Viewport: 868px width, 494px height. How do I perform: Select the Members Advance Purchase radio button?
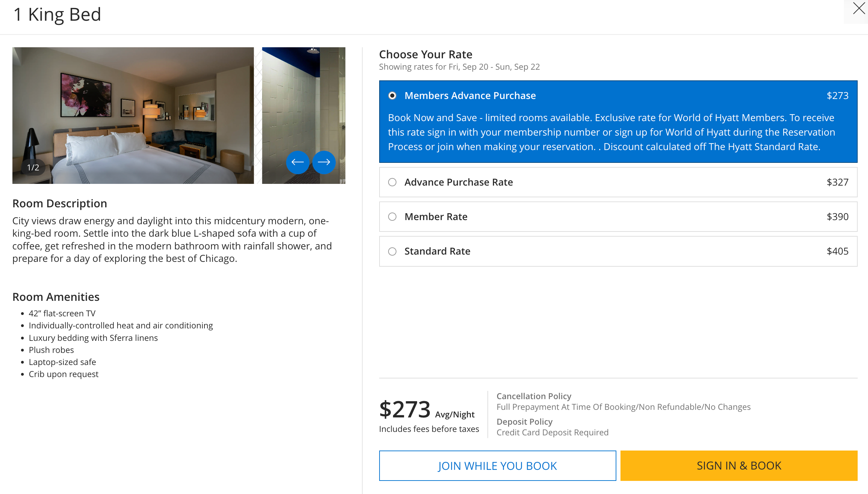[392, 96]
